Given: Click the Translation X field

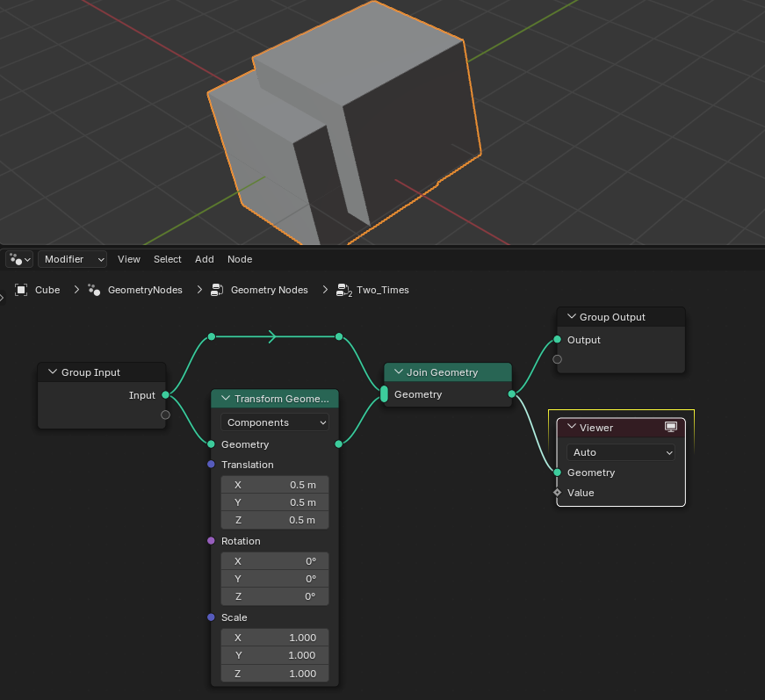Looking at the screenshot, I should click(x=275, y=485).
